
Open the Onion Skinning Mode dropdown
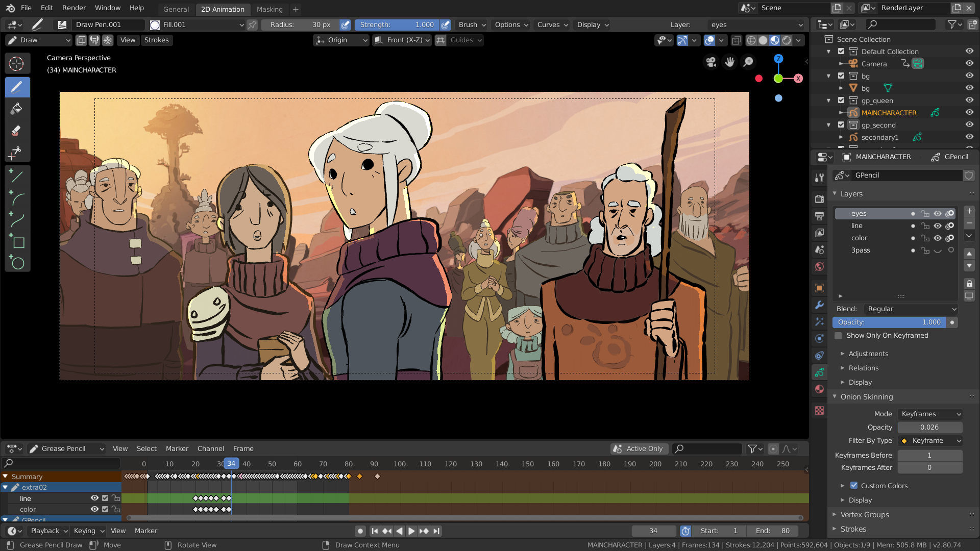click(930, 414)
